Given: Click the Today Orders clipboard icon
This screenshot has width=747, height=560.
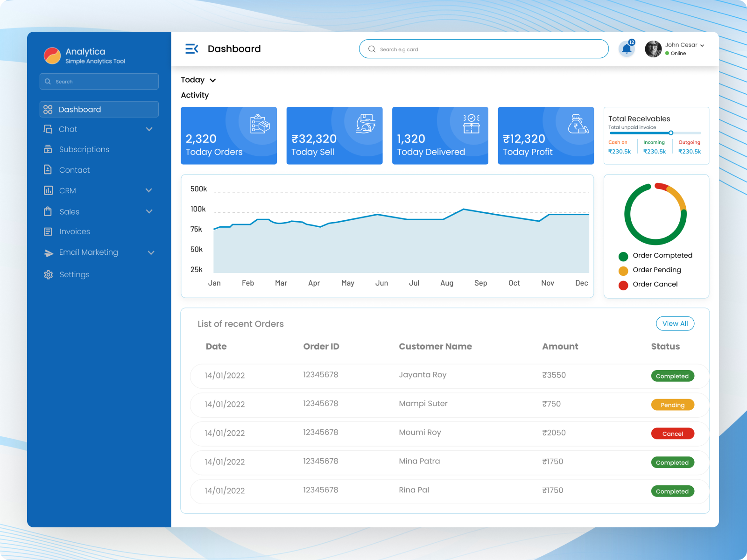Looking at the screenshot, I should point(260,124).
